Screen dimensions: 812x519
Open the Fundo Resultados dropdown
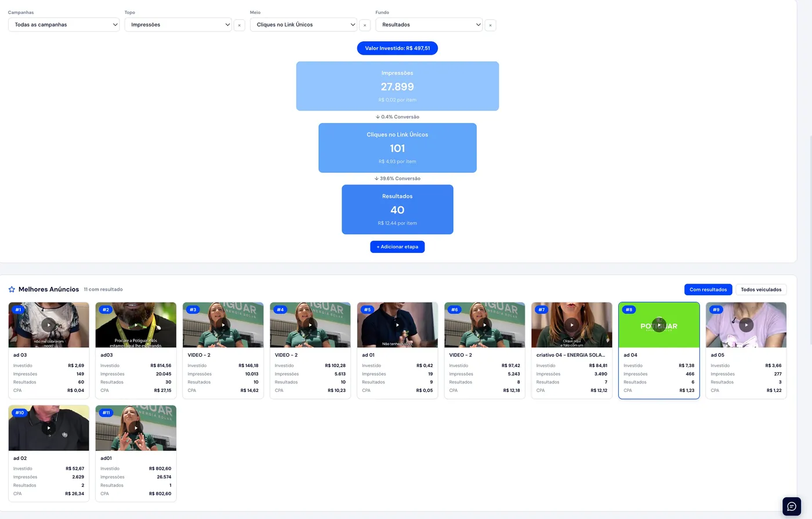coord(429,24)
